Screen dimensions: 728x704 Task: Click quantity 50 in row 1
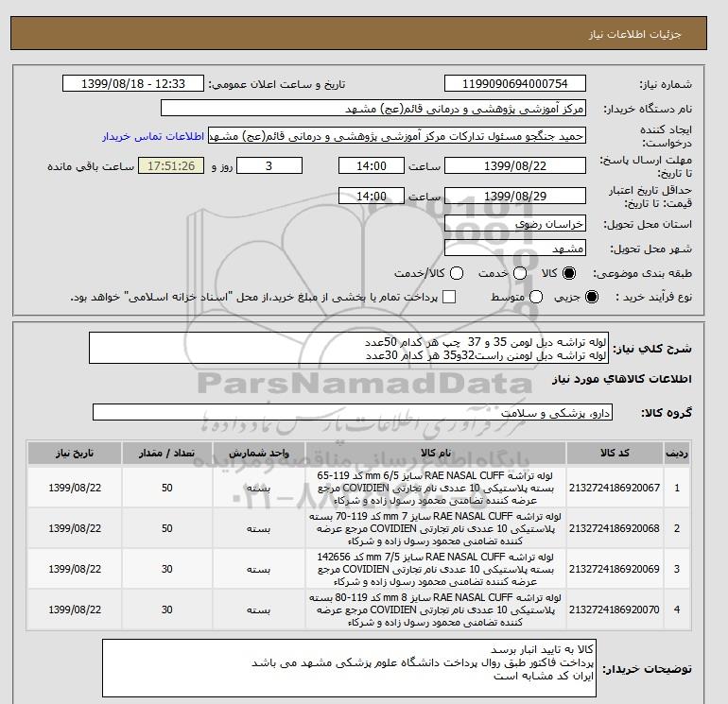pos(167,488)
